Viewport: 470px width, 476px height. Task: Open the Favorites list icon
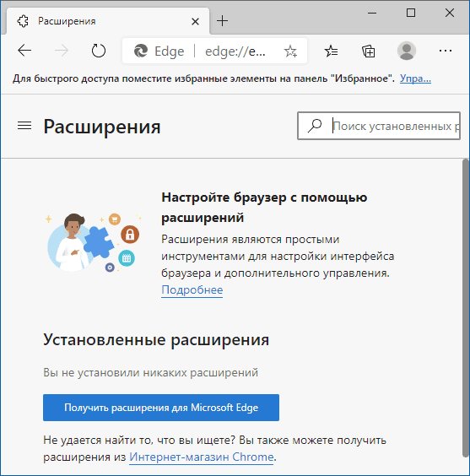(331, 51)
